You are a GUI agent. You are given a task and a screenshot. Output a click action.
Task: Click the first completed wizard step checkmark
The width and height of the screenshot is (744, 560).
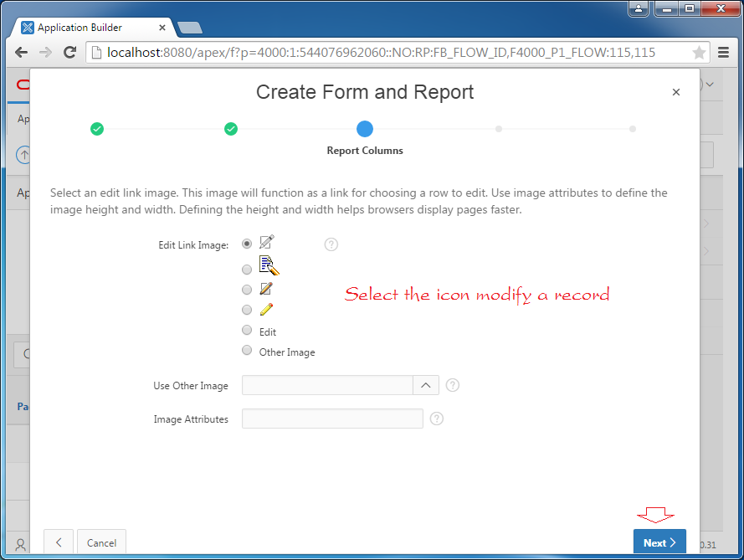pos(97,129)
